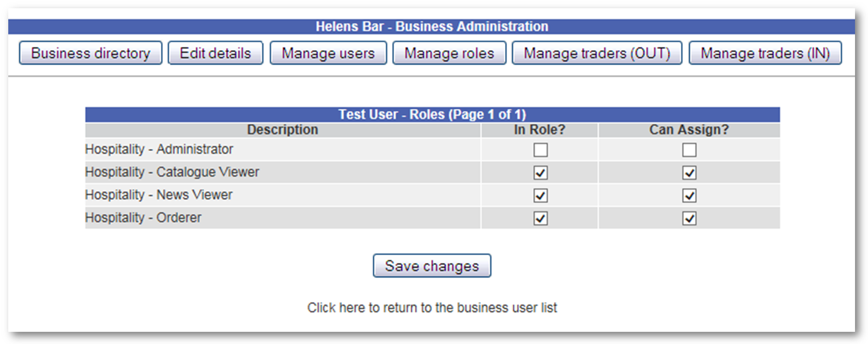Toggle Can Assign for News Viewer
868x344 pixels.
coord(689,195)
